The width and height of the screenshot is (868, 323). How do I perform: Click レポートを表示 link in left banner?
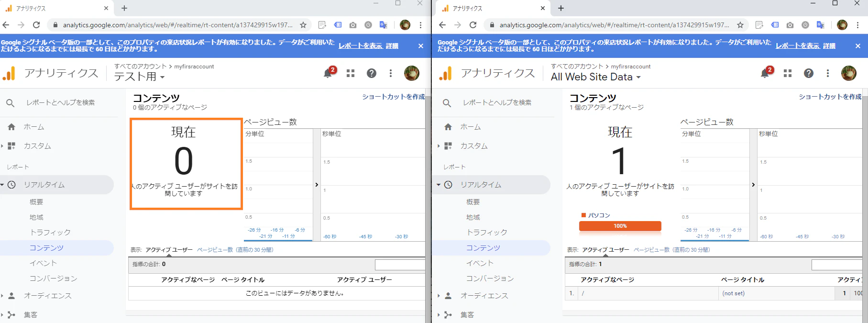pyautogui.click(x=361, y=46)
